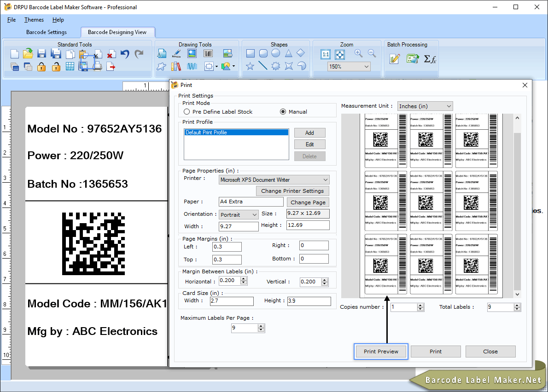Viewport: 548px width, 392px height.
Task: Switch to Barcode Settings tab
Action: pos(47,32)
